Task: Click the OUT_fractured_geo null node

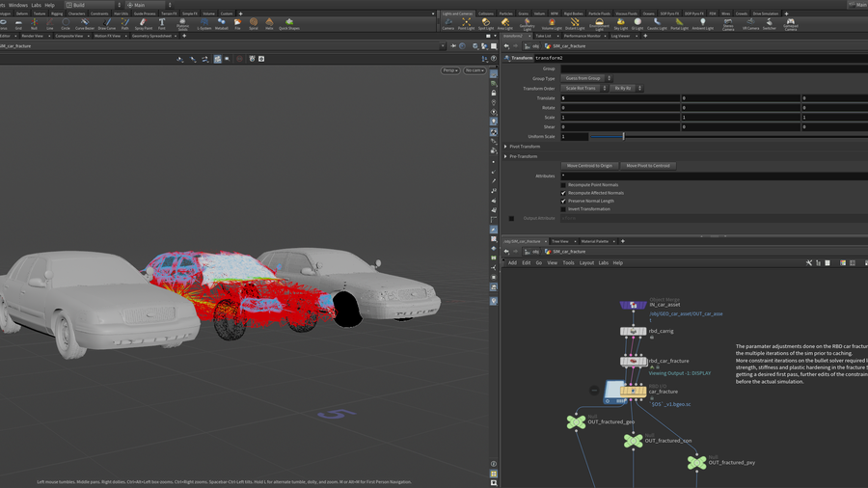Action: coord(577,421)
